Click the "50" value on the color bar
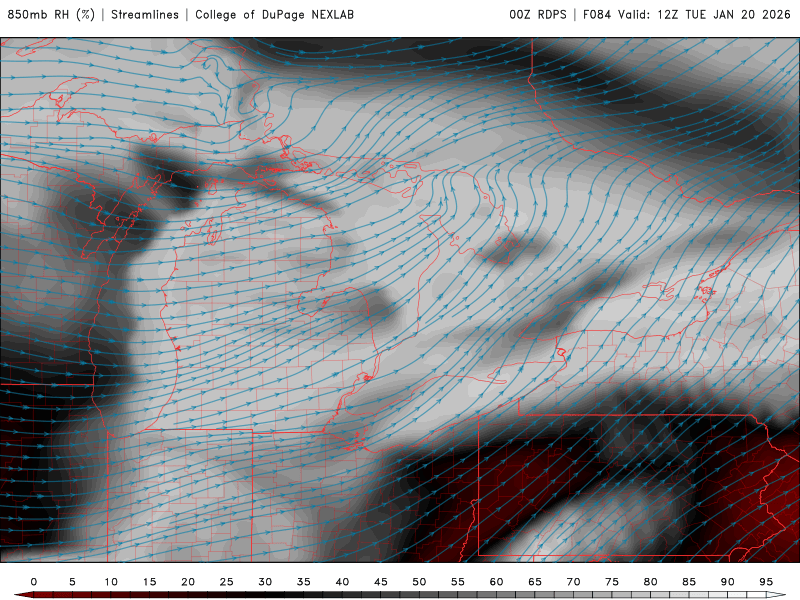800x600 pixels. click(419, 582)
